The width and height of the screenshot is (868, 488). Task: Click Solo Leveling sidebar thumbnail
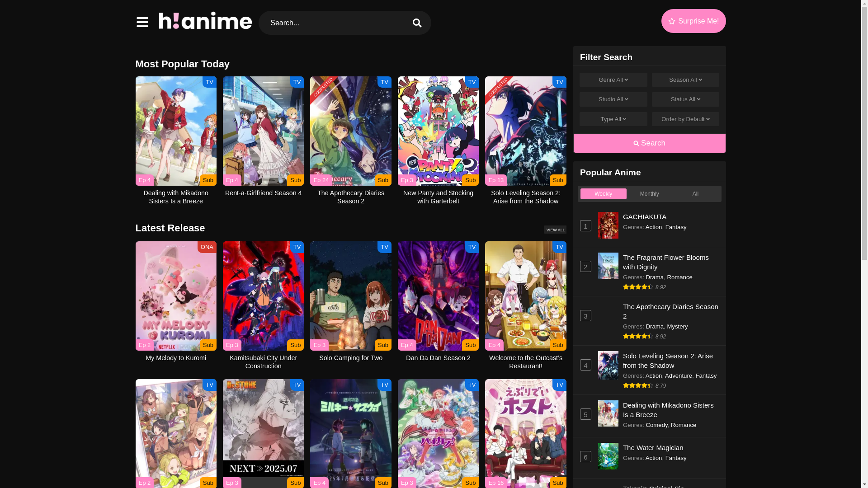[608, 365]
